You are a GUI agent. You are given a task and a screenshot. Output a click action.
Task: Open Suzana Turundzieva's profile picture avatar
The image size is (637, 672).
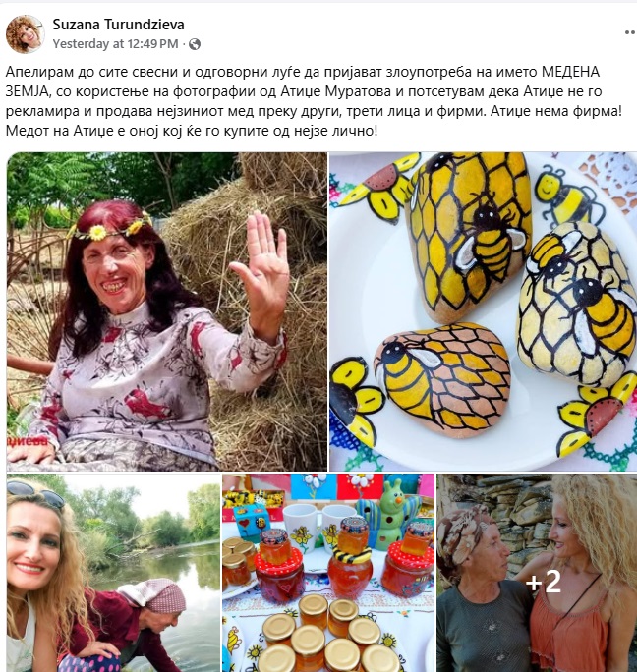pyautogui.click(x=25, y=34)
